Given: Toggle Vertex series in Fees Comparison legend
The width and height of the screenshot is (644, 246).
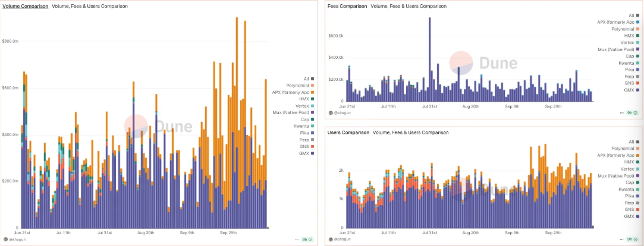Looking at the screenshot, I should pos(627,43).
